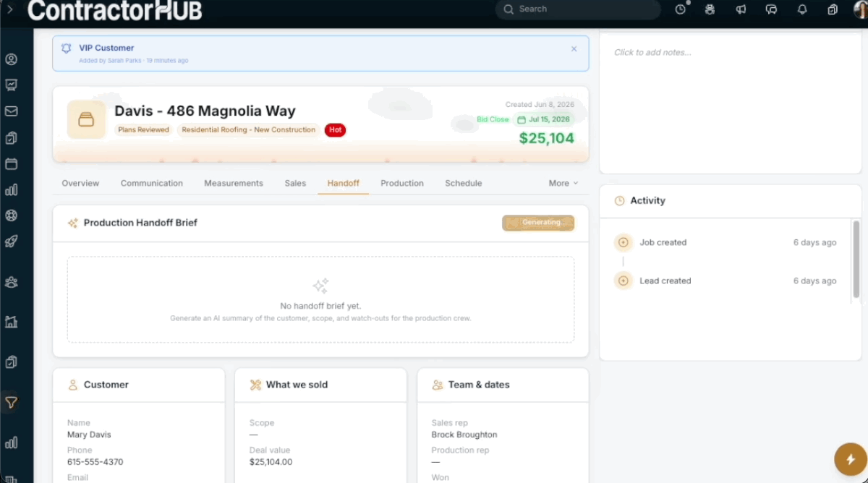The height and width of the screenshot is (483, 868).
Task: Click the bell icon in VIP Customer banner
Action: [x=67, y=48]
